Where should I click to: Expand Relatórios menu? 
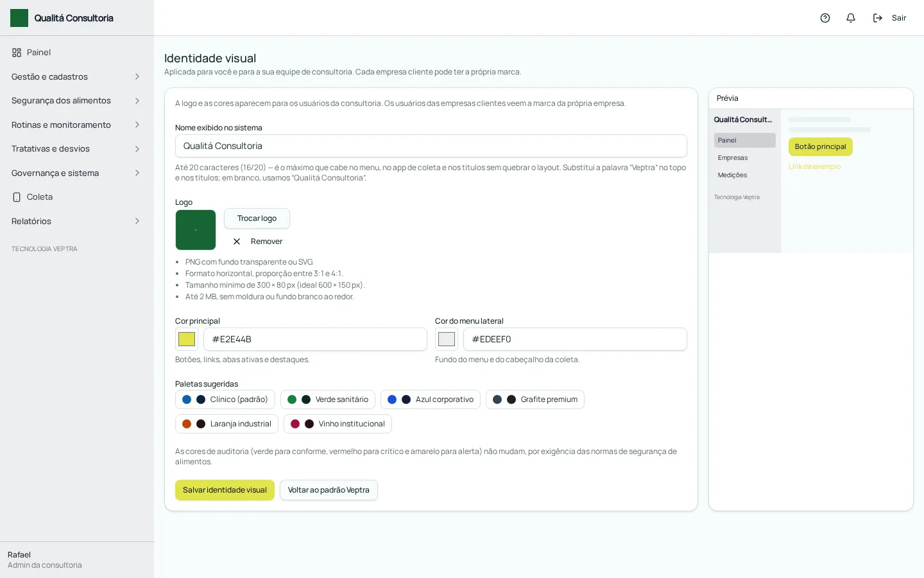point(77,222)
